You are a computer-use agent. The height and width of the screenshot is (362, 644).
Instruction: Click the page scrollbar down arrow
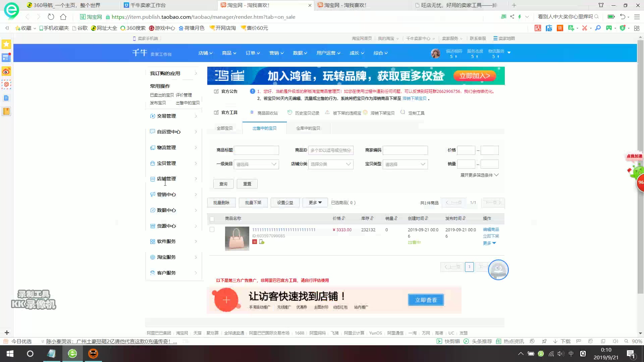click(x=640, y=333)
